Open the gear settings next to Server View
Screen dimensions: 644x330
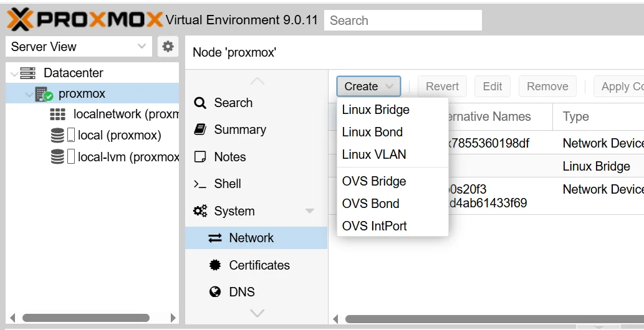tap(168, 46)
